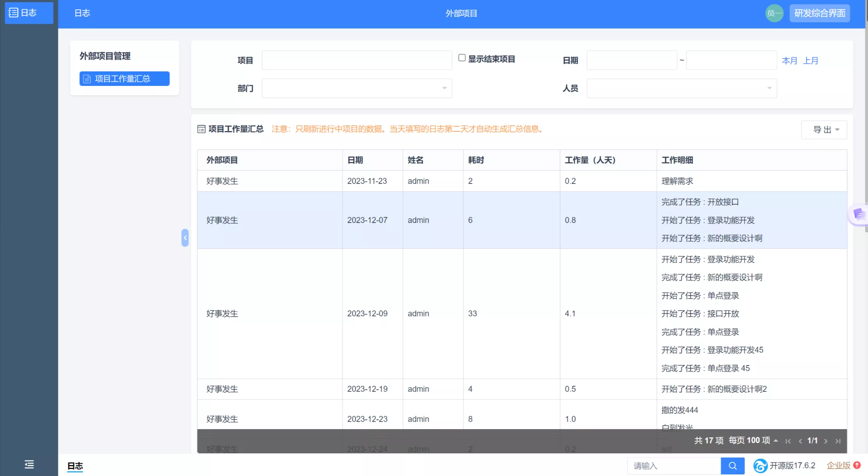This screenshot has width=868, height=476.
Task: Click the 本月 date shortcut link
Action: coord(789,61)
